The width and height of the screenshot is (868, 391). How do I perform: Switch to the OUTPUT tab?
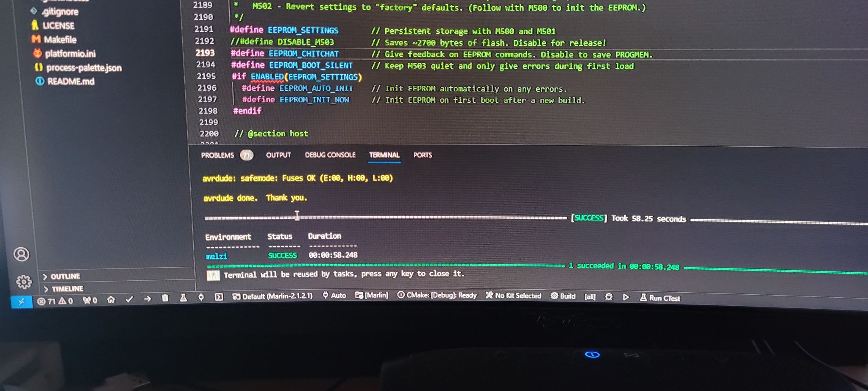pyautogui.click(x=278, y=155)
